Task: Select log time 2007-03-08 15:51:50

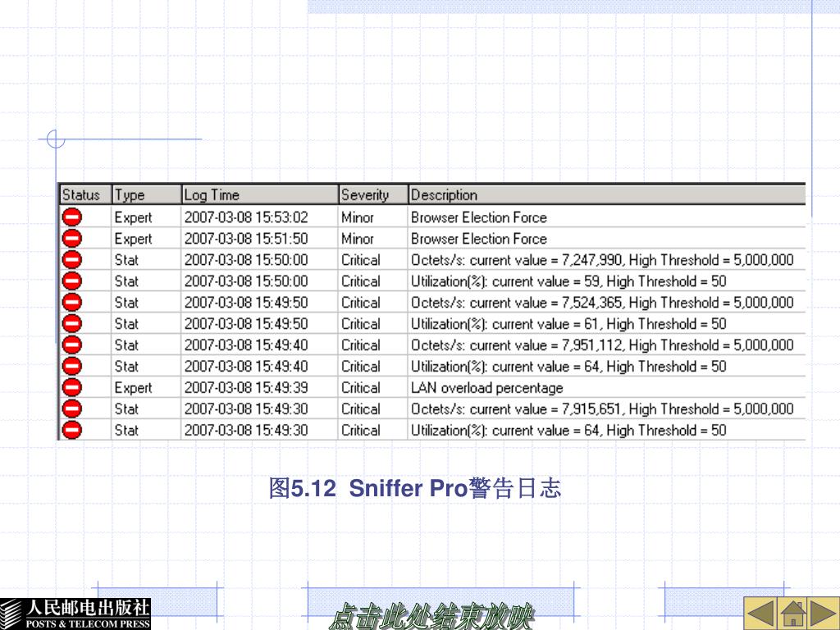Action: point(246,239)
